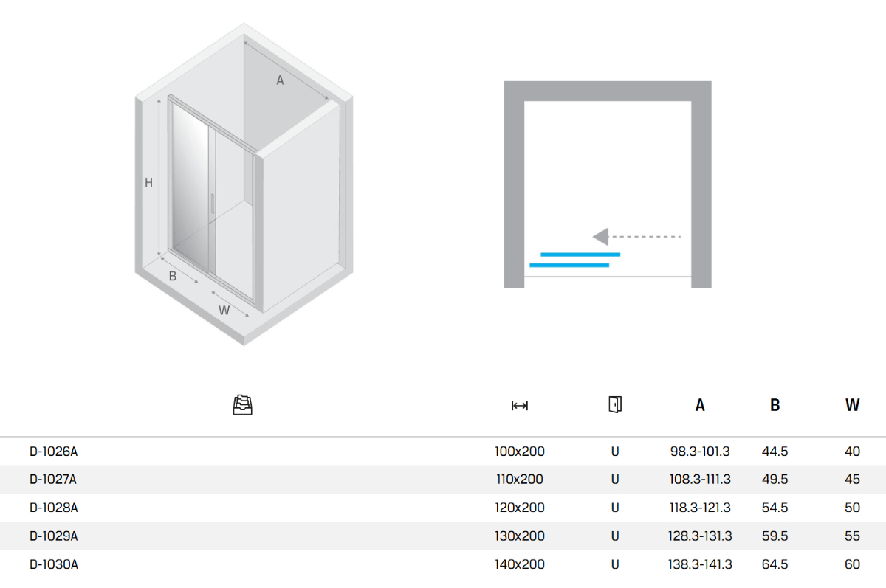Select column header A in the table
886x588 pixels.
coord(700,405)
